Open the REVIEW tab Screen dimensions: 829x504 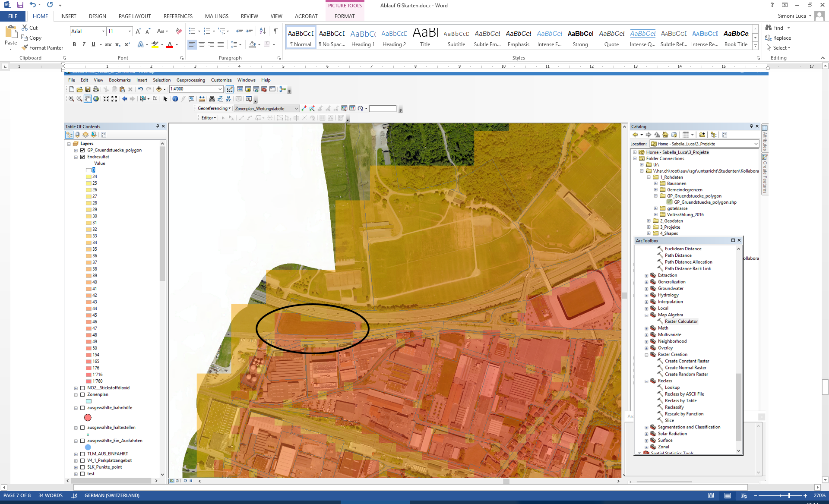[x=249, y=16]
